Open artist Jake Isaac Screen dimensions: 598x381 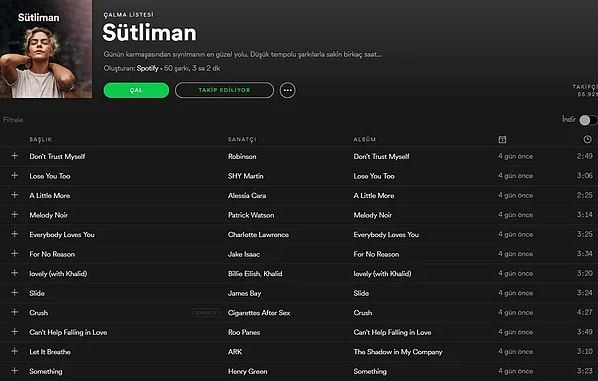(244, 254)
